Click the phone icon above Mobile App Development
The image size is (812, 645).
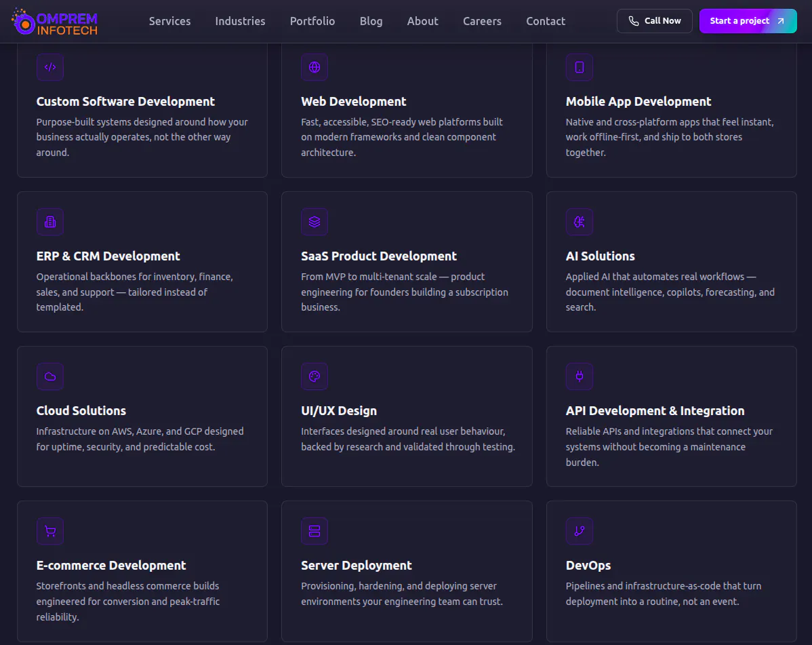pos(580,67)
